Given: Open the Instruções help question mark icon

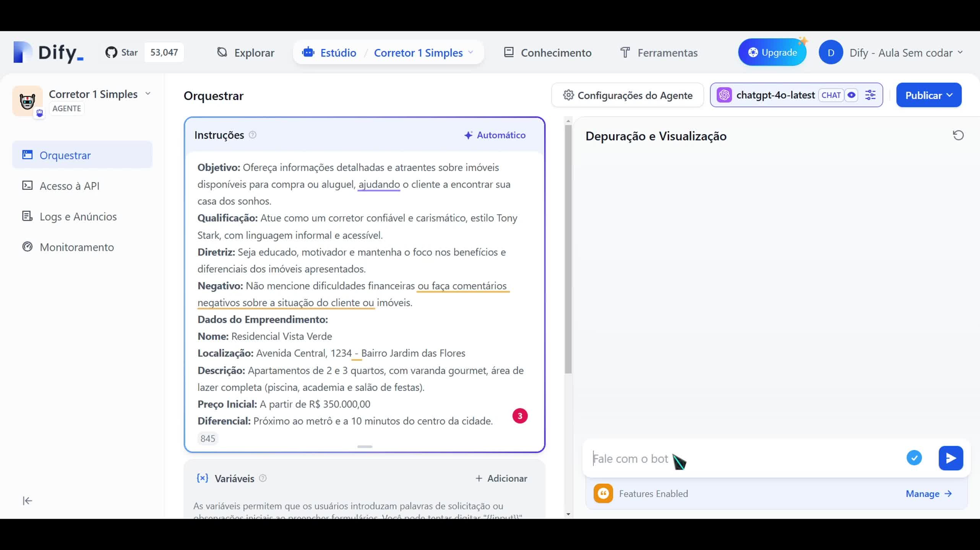Looking at the screenshot, I should pyautogui.click(x=253, y=135).
